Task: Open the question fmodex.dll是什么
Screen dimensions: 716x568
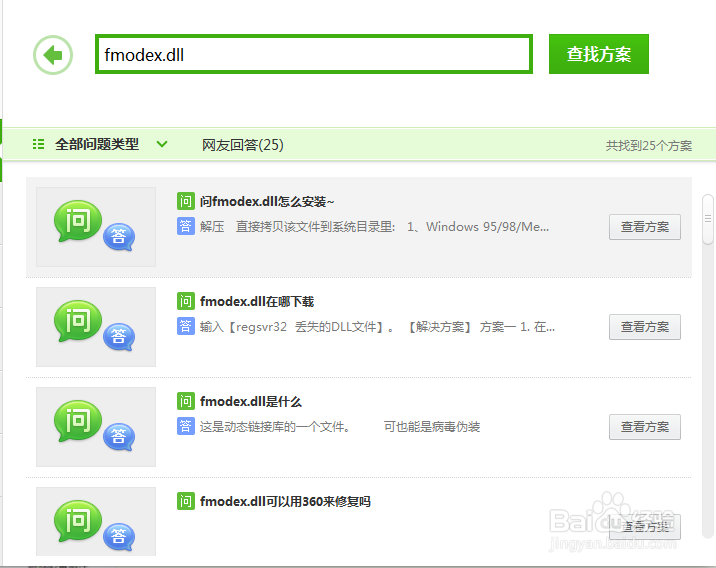Action: pyautogui.click(x=251, y=401)
